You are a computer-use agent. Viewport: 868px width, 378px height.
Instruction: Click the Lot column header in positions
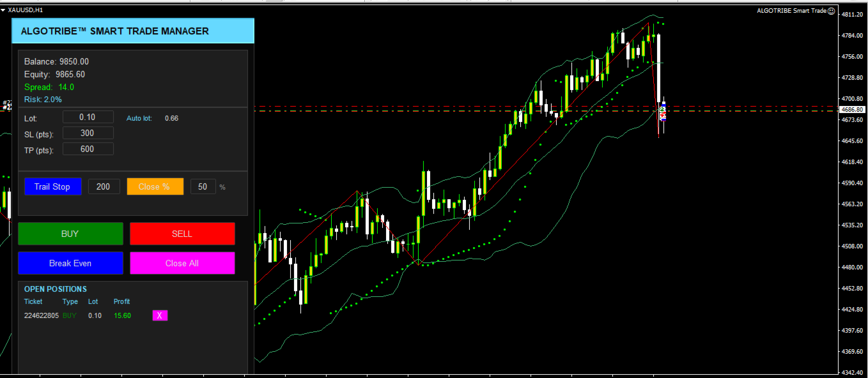pyautogui.click(x=93, y=301)
